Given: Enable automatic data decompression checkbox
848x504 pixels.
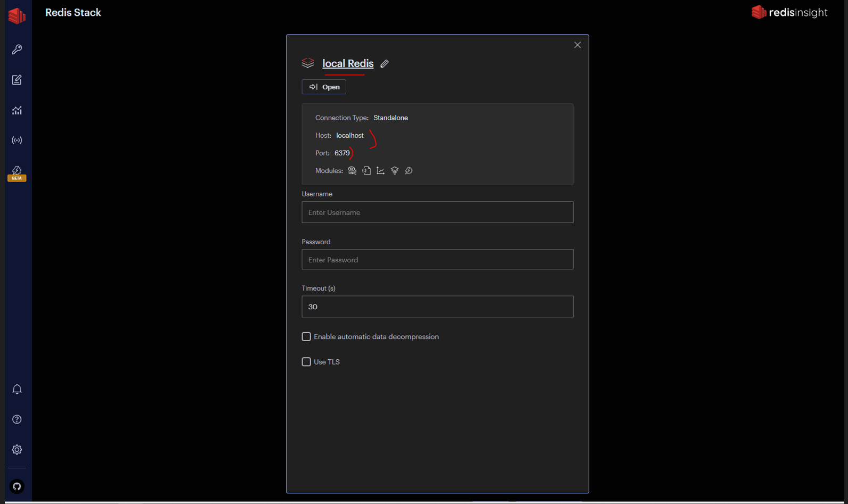Looking at the screenshot, I should [x=306, y=337].
